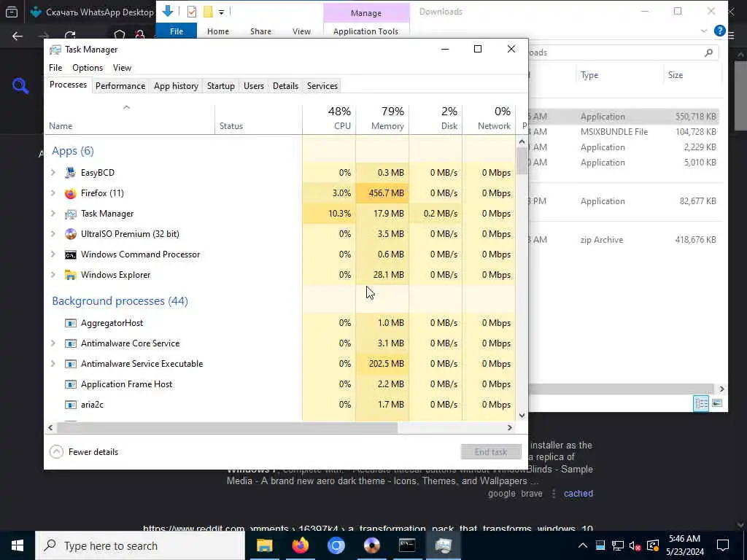Viewport: 747px width, 560px height.
Task: Expand Antimalware Core Service group
Action: coord(53,344)
